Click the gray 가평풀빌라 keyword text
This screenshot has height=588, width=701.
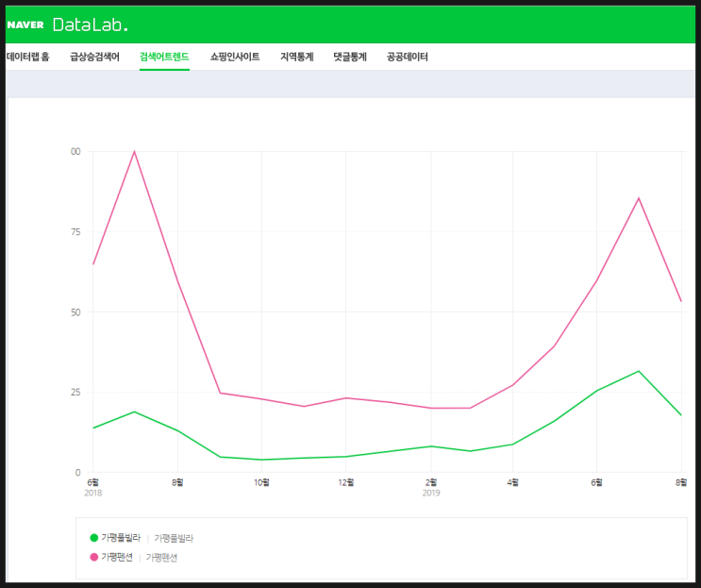pos(174,538)
